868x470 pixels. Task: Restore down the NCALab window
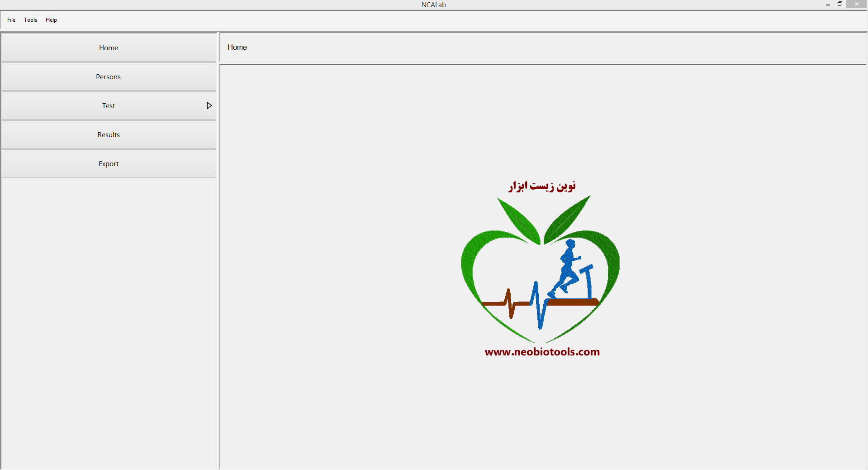840,4
